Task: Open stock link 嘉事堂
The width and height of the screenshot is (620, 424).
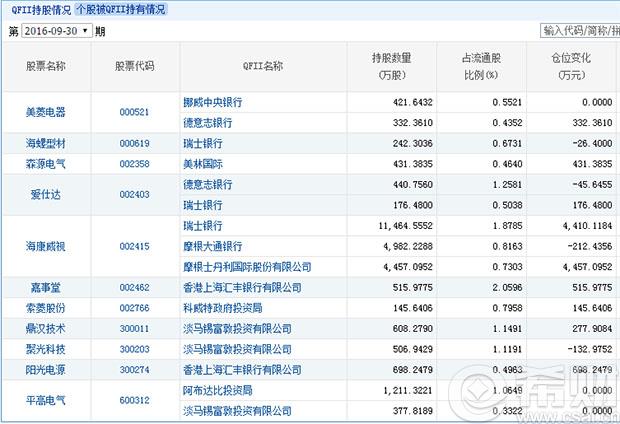Action: pyautogui.click(x=45, y=288)
